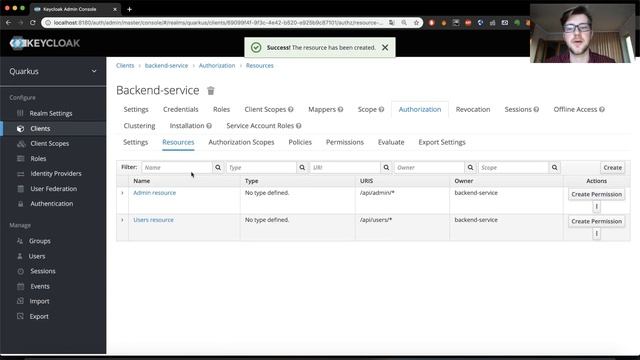640x360 pixels.
Task: Focus the browser address bar
Action: pyautogui.click(x=218, y=23)
